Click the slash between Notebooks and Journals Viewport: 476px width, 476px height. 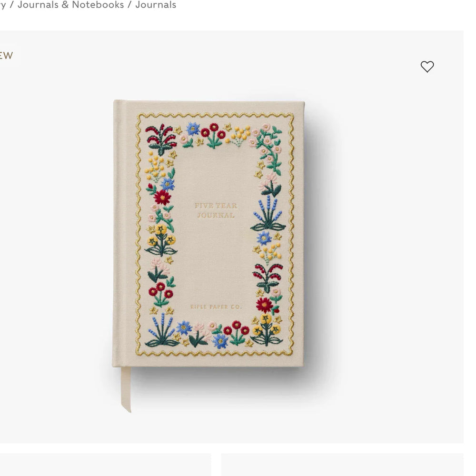pos(129,5)
